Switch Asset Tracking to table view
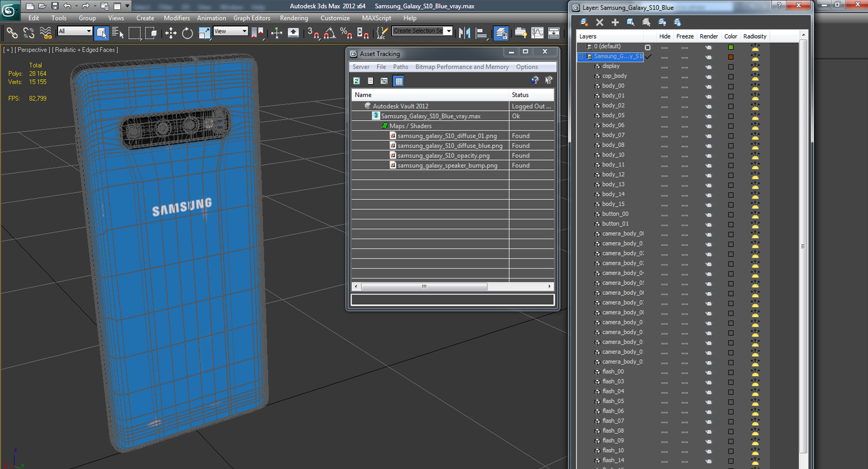868x469 pixels. pos(399,81)
